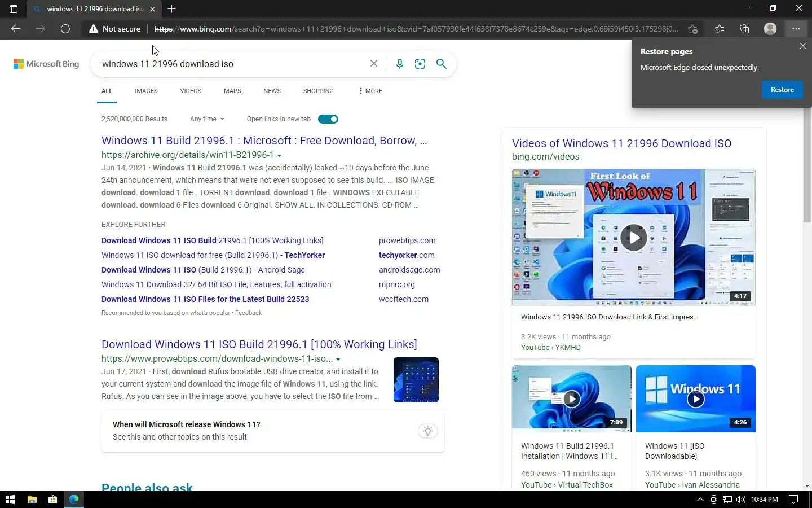812x508 pixels.
Task: Expand archive.org URL dropdown arrow
Action: click(279, 155)
